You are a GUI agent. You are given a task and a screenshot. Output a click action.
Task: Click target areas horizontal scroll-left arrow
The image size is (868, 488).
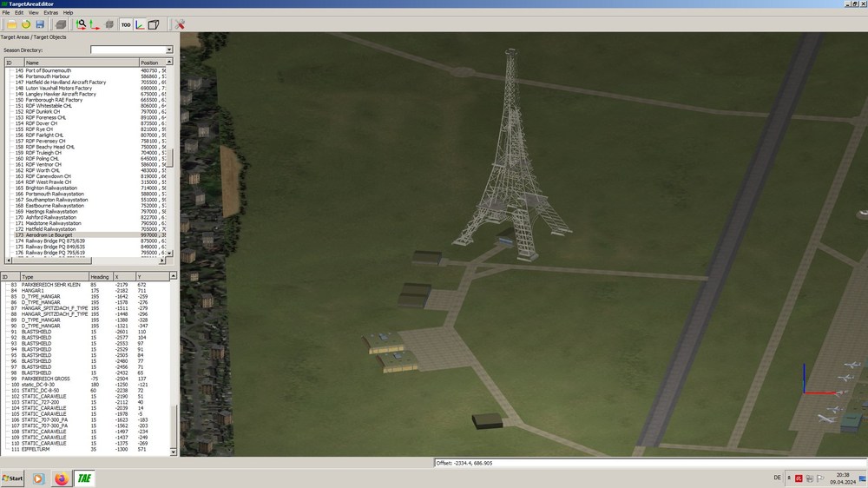(9, 260)
